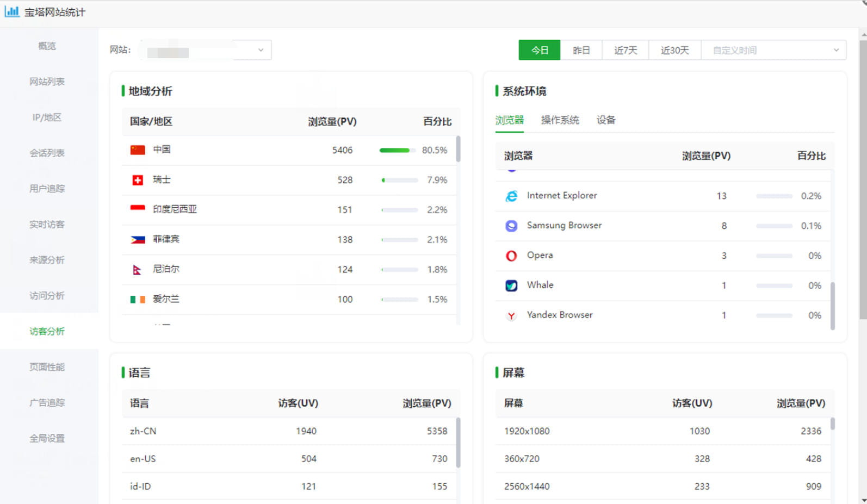This screenshot has height=504, width=867.
Task: Open 概览 in the sidebar
Action: click(x=47, y=46)
